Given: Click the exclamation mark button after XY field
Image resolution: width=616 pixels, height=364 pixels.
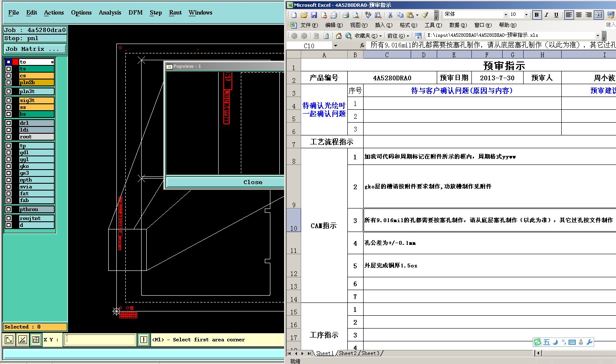Looking at the screenshot, I should 144,340.
